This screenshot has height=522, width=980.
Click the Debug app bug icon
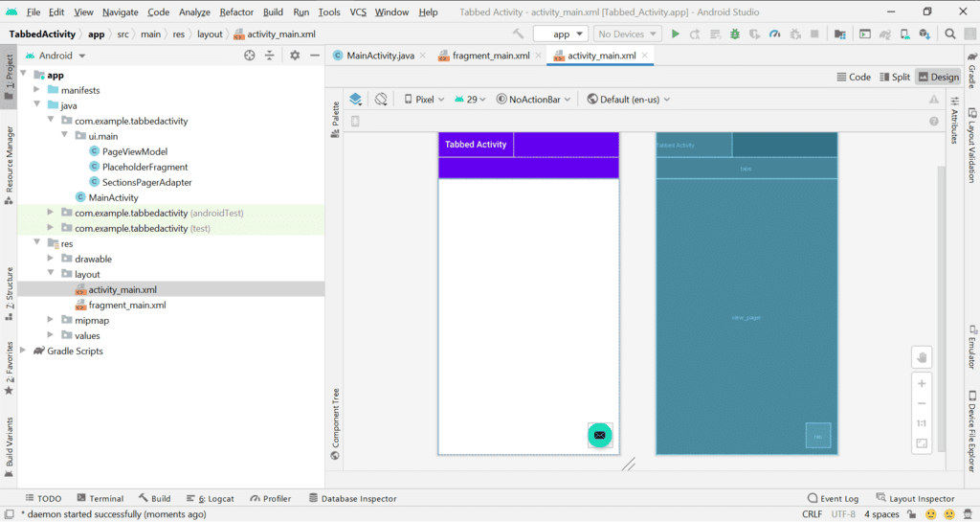click(735, 34)
